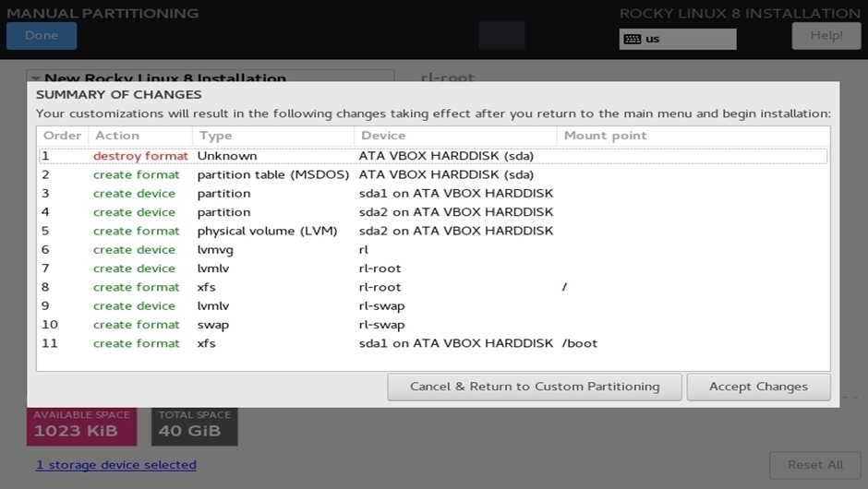Click the Total Space 40 GiB box
Viewport: 868px width, 489px height.
point(194,426)
